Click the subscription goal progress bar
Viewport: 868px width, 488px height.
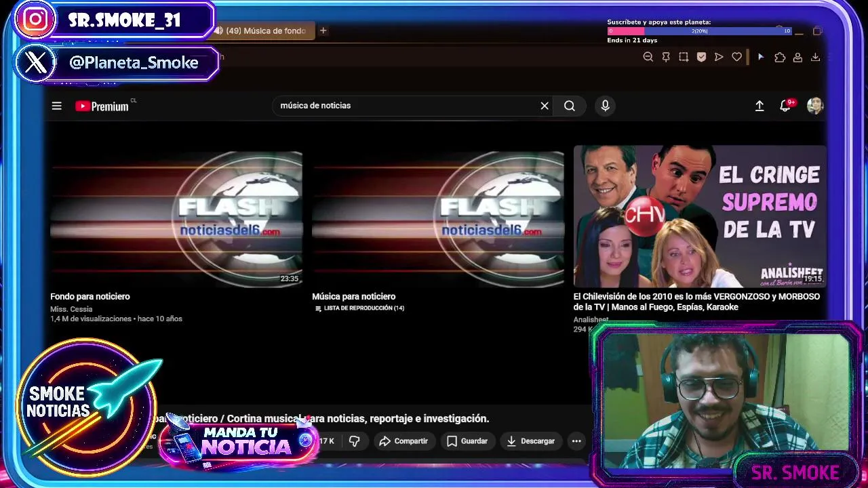click(700, 31)
